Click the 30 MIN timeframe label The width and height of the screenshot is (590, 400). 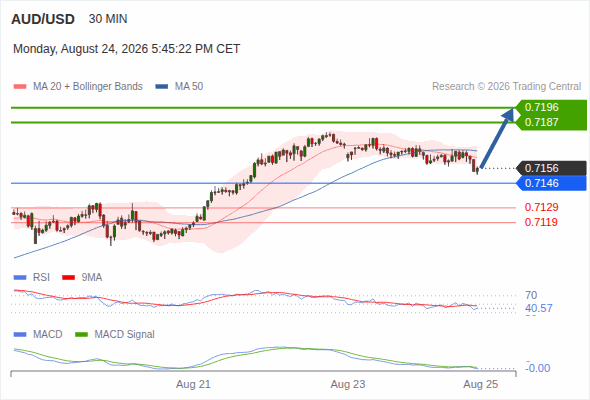(x=108, y=19)
